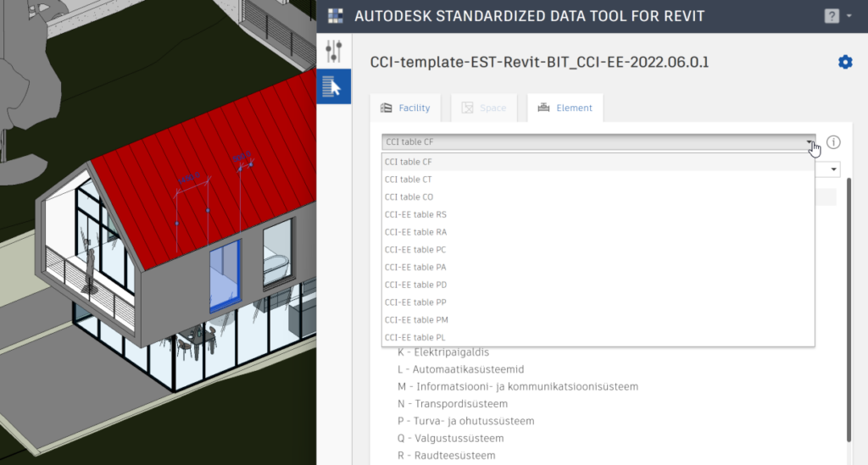Viewport: 868px width, 465px height.
Task: Open the second dropdown below the info icon
Action: pos(833,169)
